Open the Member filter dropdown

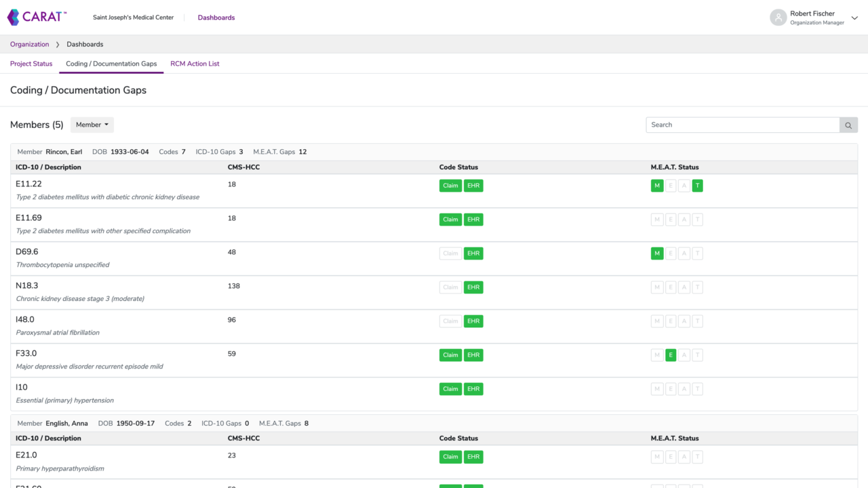click(x=92, y=125)
